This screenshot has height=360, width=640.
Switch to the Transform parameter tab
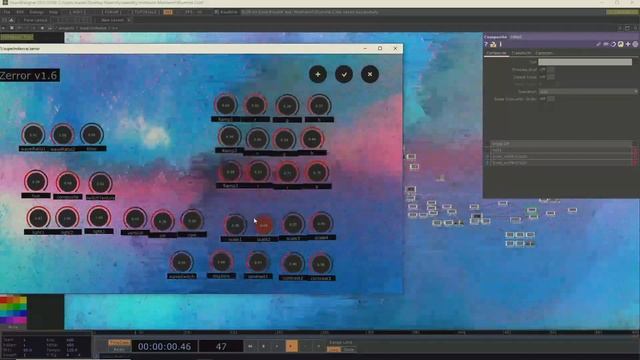pos(522,53)
